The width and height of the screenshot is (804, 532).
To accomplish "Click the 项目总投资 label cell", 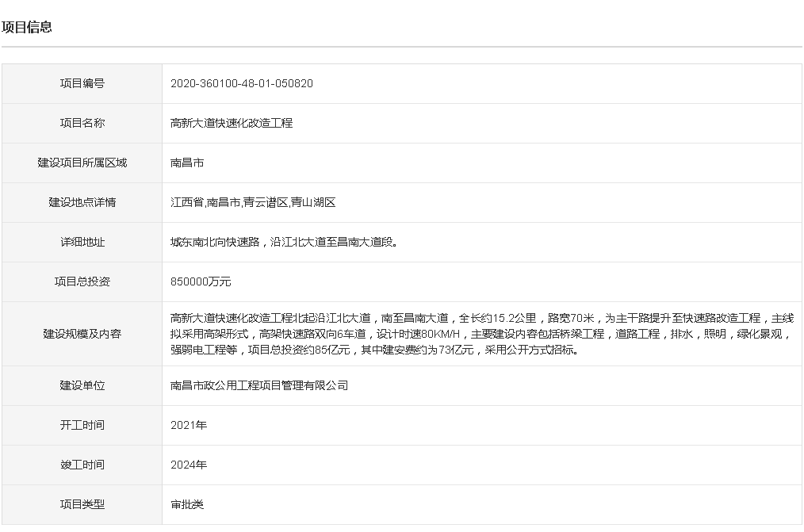I will [82, 282].
